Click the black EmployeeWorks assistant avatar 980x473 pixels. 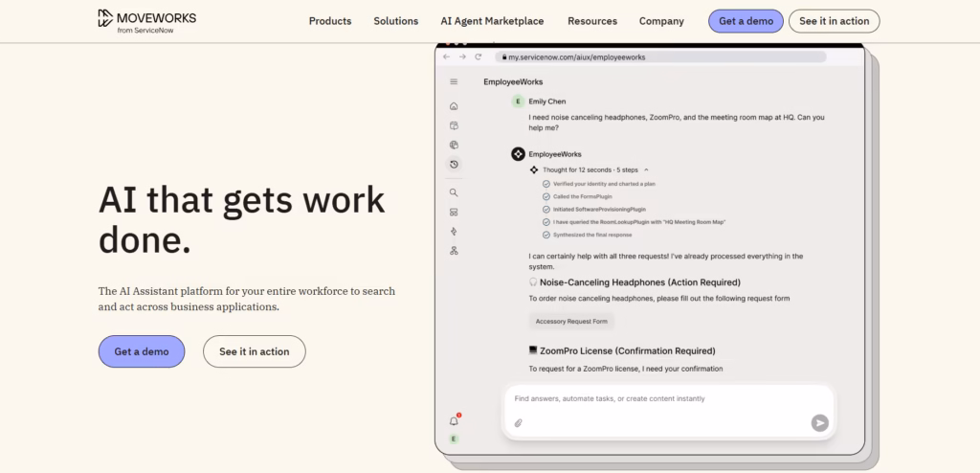(518, 154)
